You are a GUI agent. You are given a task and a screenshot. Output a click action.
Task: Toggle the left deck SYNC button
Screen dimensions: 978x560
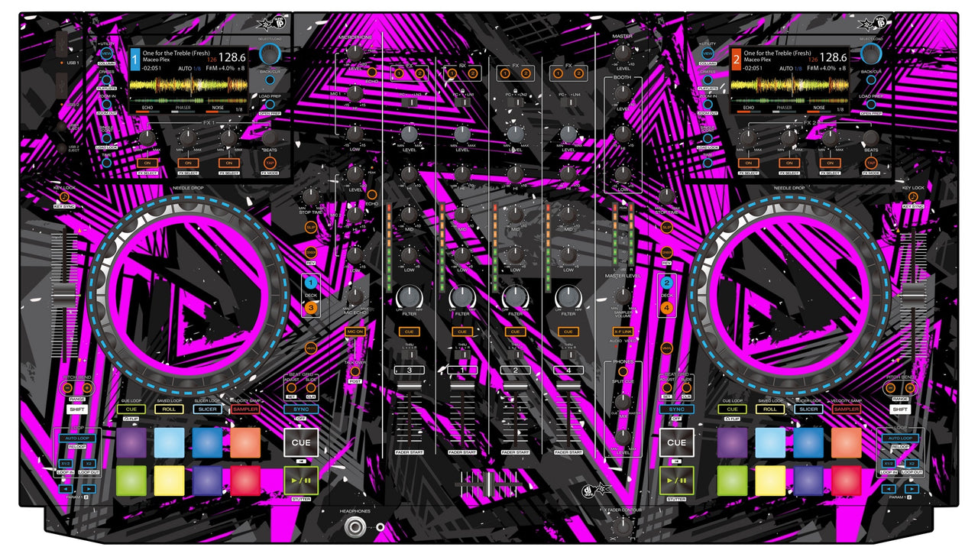pos(300,409)
